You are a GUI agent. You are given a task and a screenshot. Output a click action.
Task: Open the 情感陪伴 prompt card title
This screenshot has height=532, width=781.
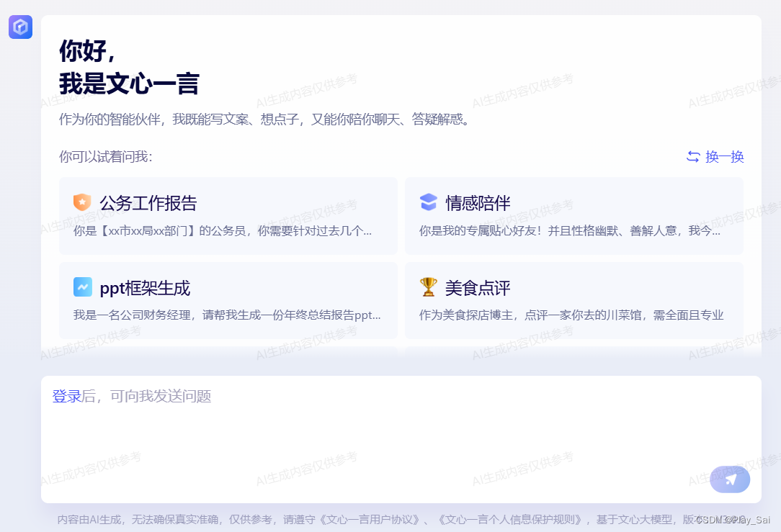478,203
